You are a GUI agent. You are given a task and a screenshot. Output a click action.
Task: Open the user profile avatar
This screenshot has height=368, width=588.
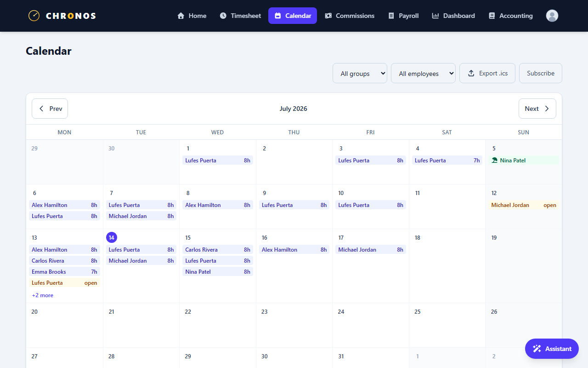click(552, 16)
